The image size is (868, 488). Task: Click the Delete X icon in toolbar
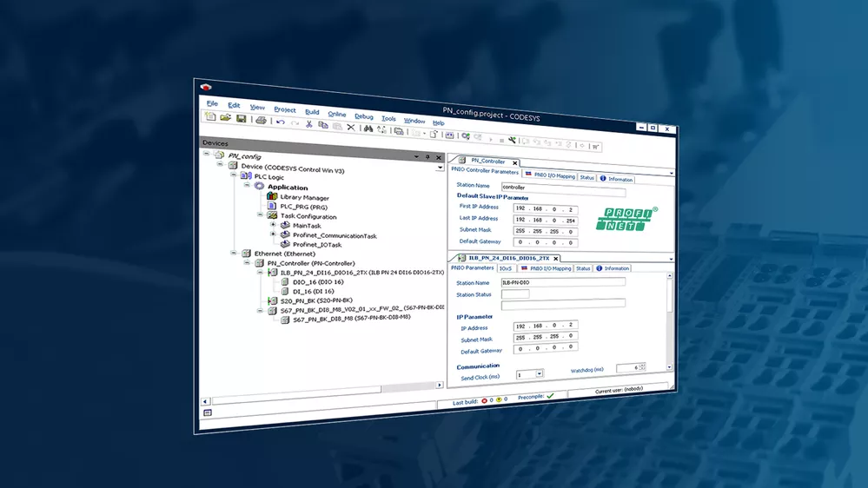pos(351,128)
